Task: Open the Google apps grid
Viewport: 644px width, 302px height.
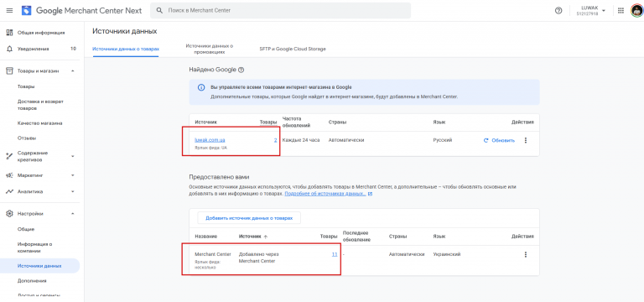Action: tap(621, 11)
